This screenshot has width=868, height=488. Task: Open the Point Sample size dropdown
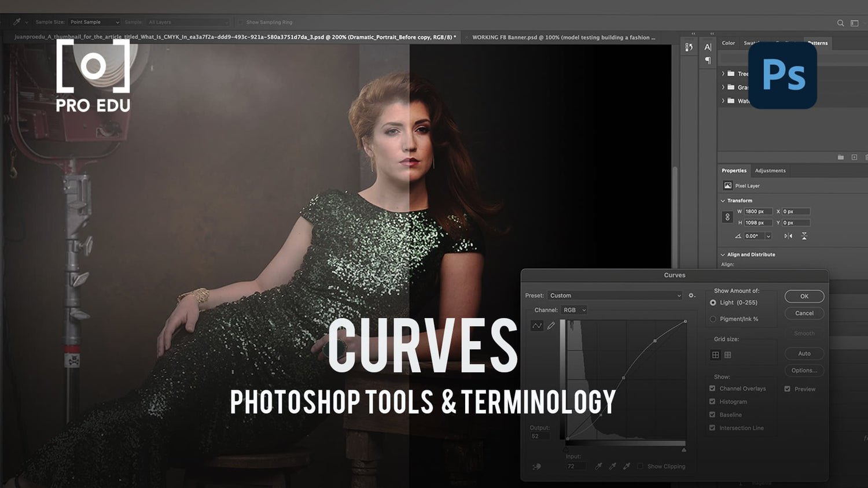click(x=94, y=21)
